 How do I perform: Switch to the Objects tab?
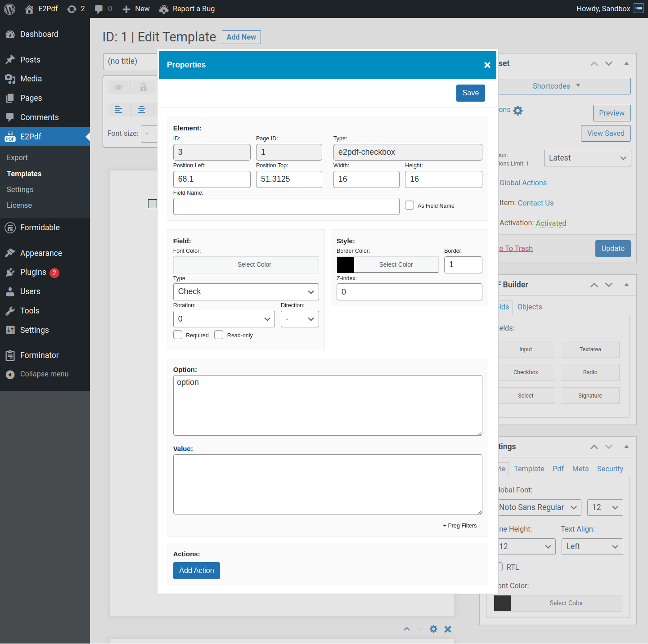click(x=530, y=307)
